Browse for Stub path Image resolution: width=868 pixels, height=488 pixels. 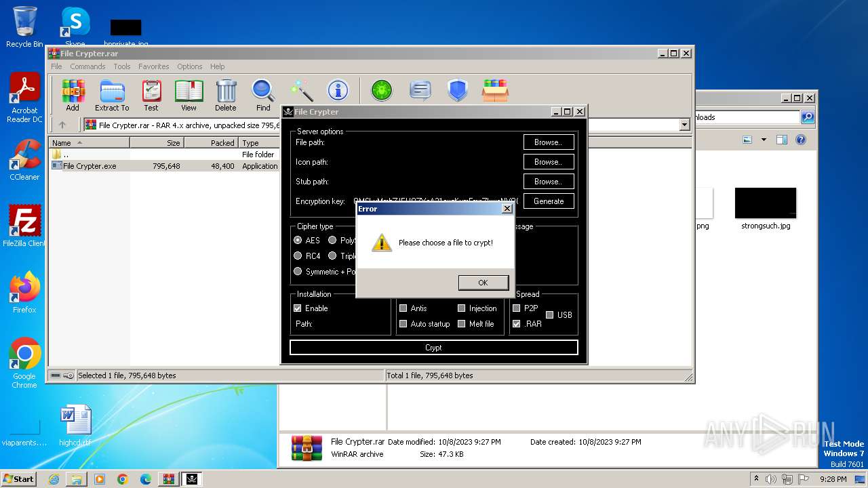pos(549,182)
